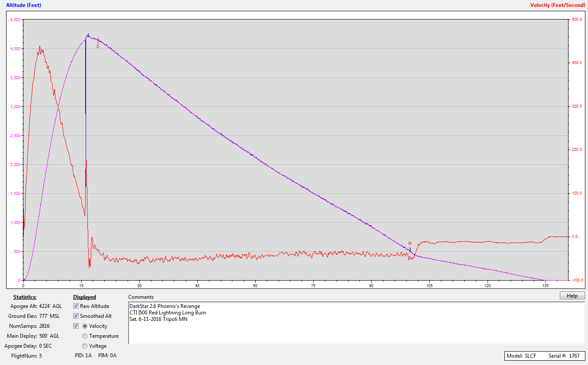
Task: Toggle the checkbox beside the Velocity option
Action: 76,326
